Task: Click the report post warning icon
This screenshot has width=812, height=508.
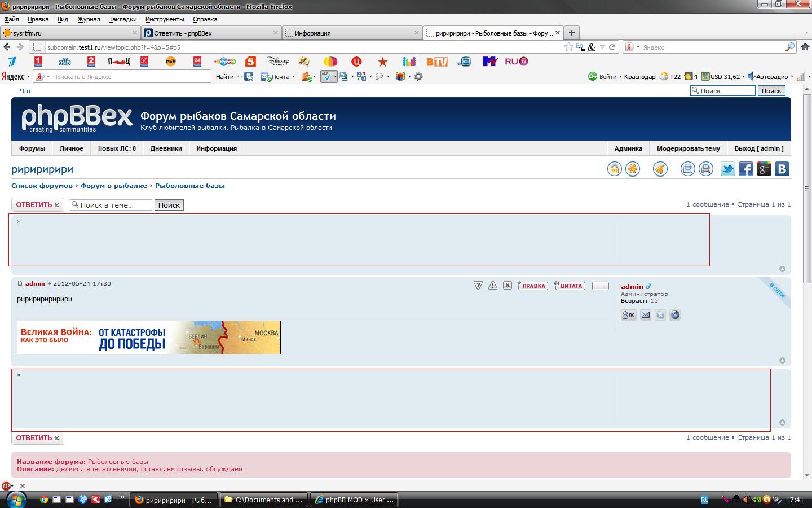Action: point(492,286)
